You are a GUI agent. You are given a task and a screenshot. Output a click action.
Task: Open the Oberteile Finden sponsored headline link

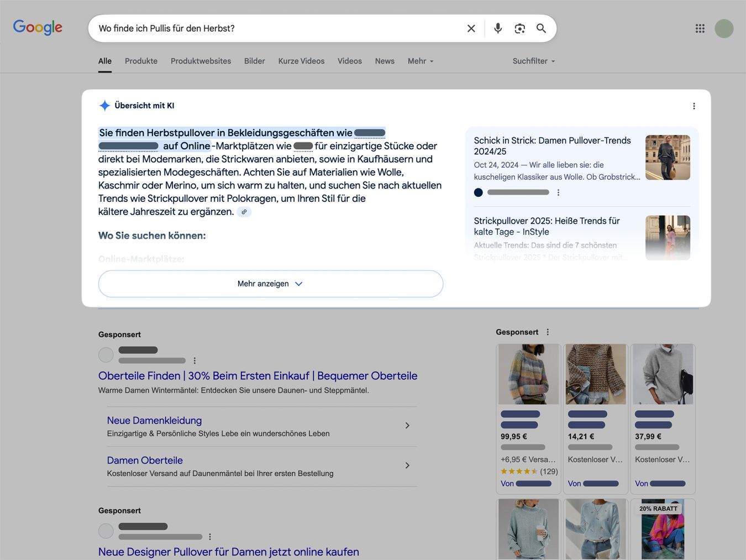coord(258,376)
